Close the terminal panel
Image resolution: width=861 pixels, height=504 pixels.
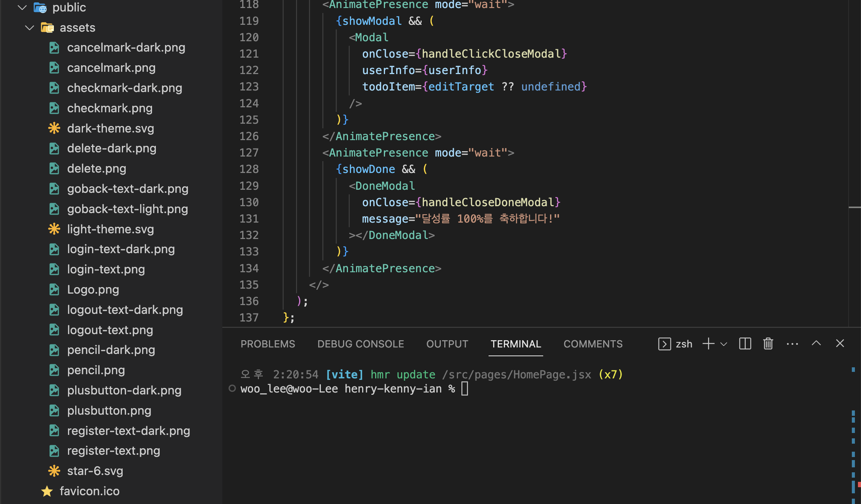point(840,343)
